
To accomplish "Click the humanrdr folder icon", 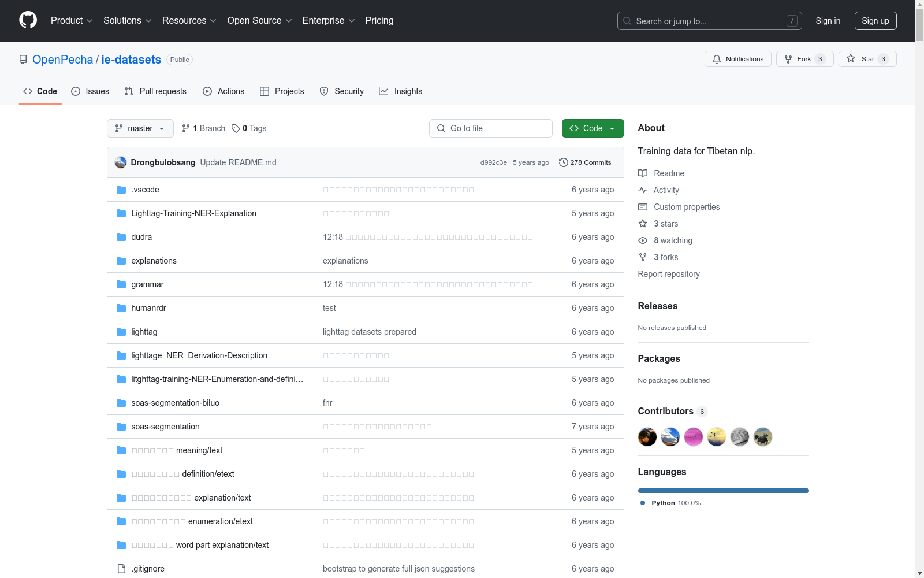I will pos(121,308).
